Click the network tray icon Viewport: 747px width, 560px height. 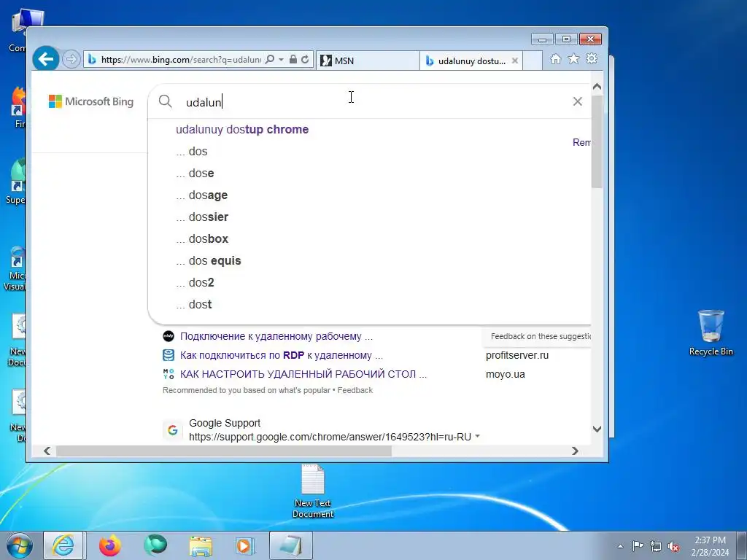click(x=656, y=546)
